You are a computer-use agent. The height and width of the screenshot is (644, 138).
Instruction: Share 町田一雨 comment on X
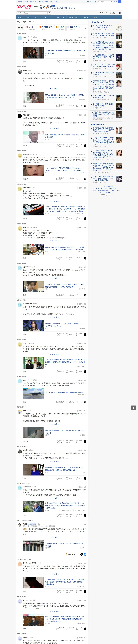coord(85,146)
